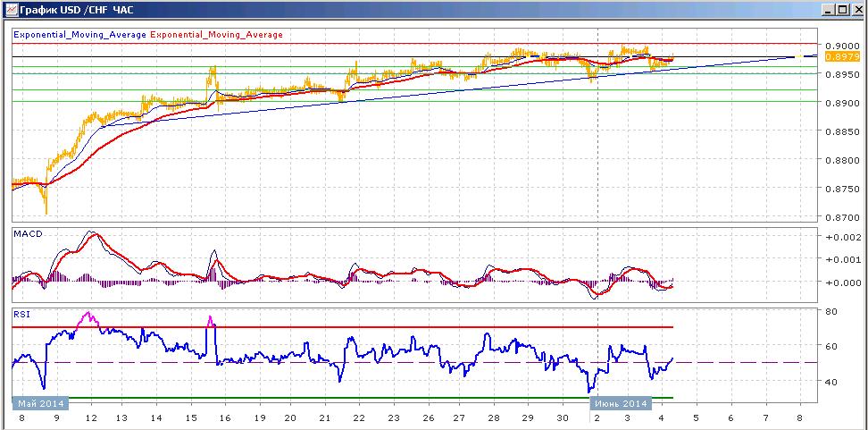The image size is (868, 430).
Task: Click date 16 on the time axis
Action: click(225, 418)
